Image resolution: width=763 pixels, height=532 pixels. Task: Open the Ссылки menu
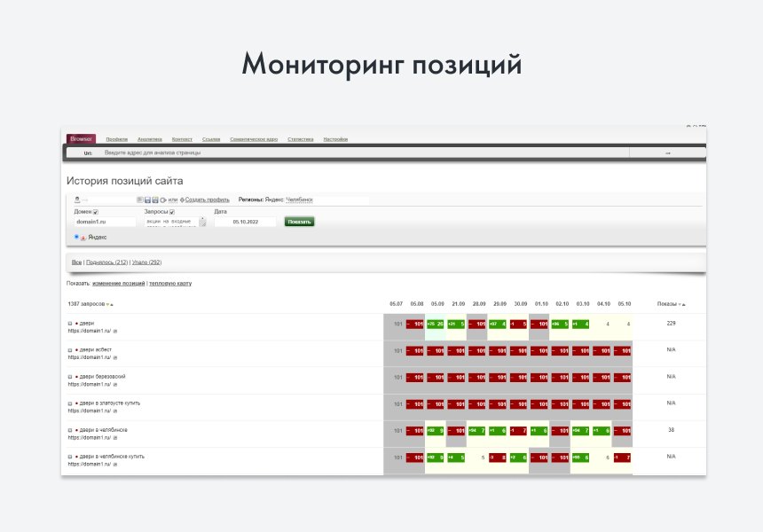tap(211, 139)
